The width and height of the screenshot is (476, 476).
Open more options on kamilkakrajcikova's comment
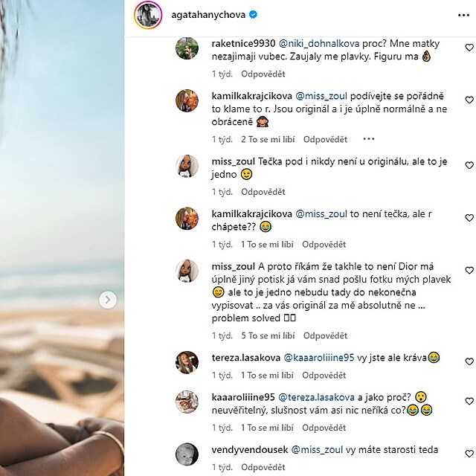click(369, 139)
